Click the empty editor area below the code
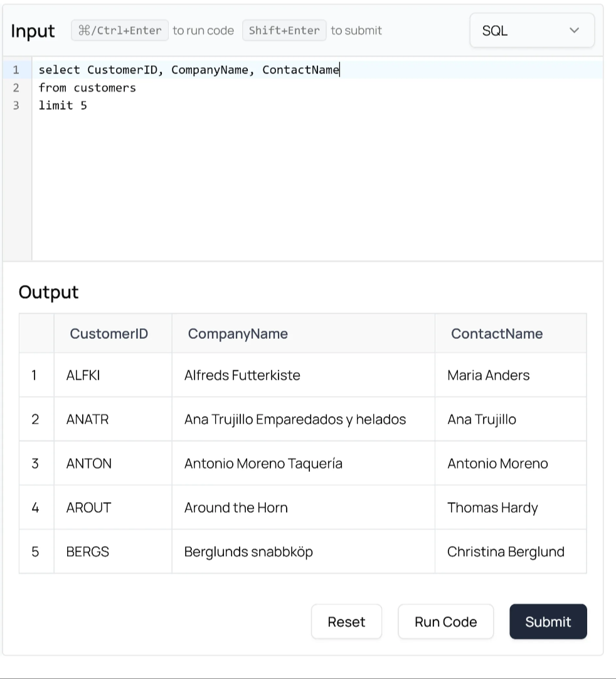Screen dimensions: 616x679 pos(314,188)
